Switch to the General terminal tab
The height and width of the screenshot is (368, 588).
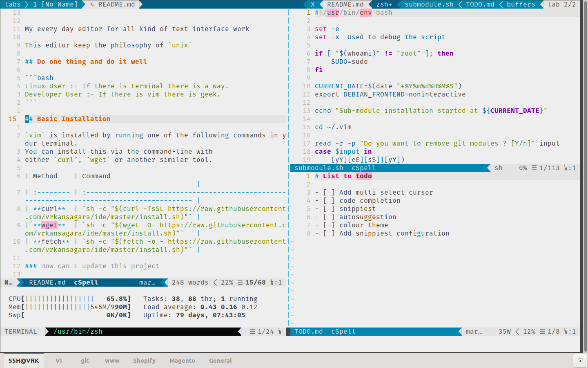pyautogui.click(x=220, y=361)
